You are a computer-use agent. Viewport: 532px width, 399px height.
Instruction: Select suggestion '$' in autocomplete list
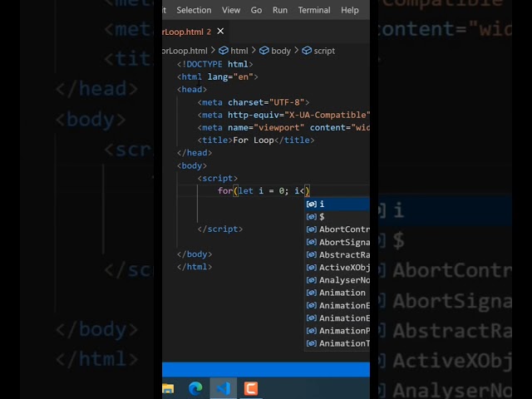(337, 216)
